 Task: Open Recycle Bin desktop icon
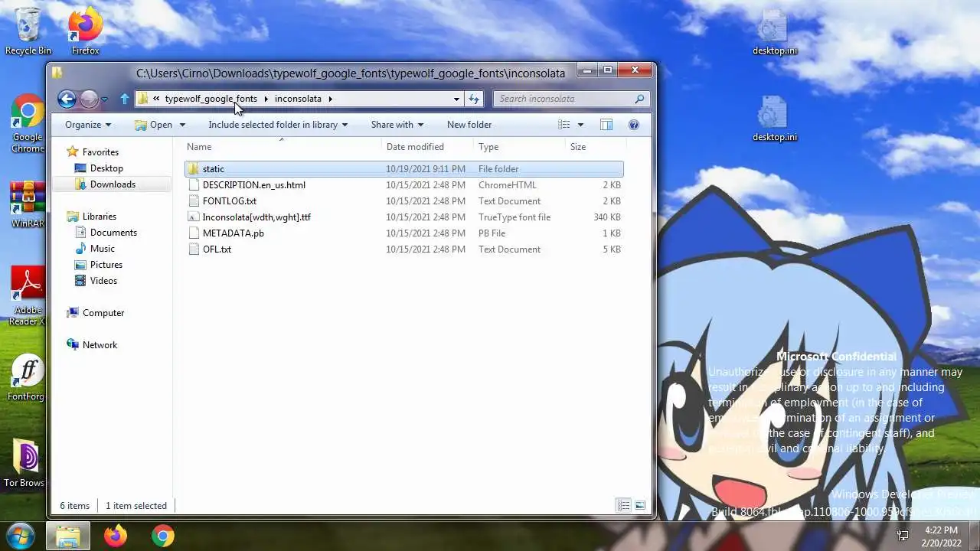pos(28,32)
